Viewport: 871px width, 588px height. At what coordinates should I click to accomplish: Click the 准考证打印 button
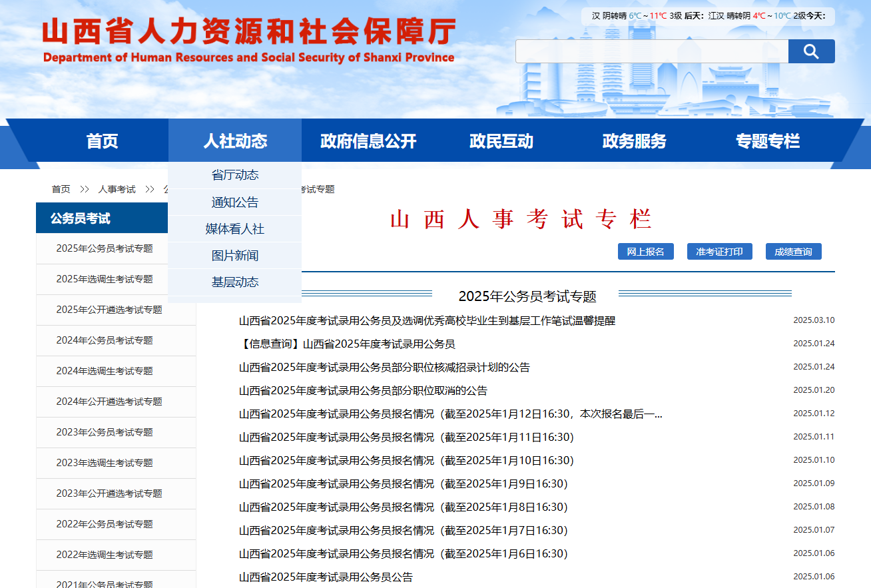[719, 252]
